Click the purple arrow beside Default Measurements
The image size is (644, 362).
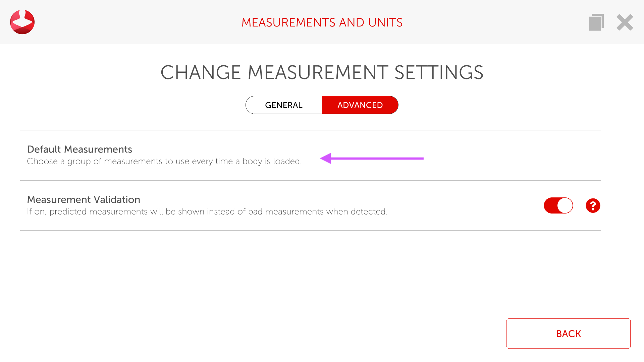372,158
